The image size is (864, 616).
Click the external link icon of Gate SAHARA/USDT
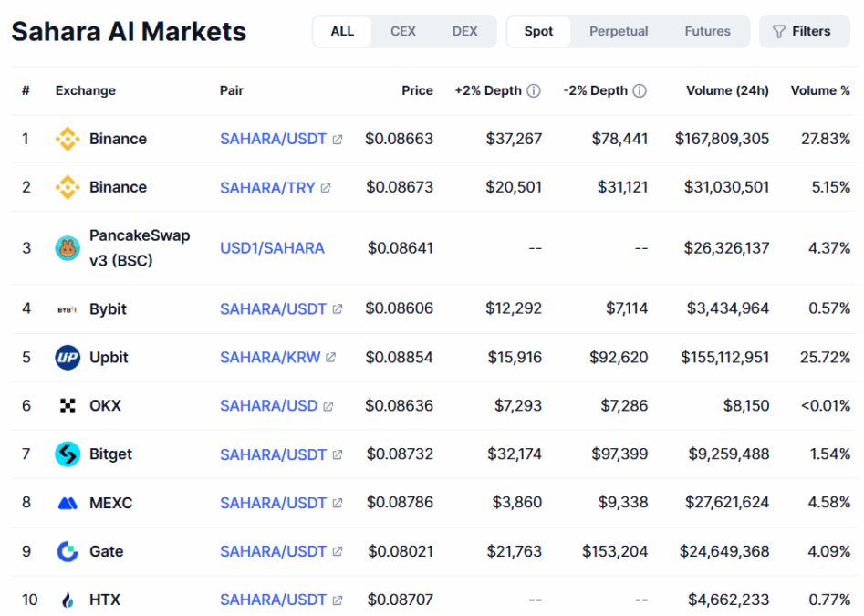tap(338, 551)
